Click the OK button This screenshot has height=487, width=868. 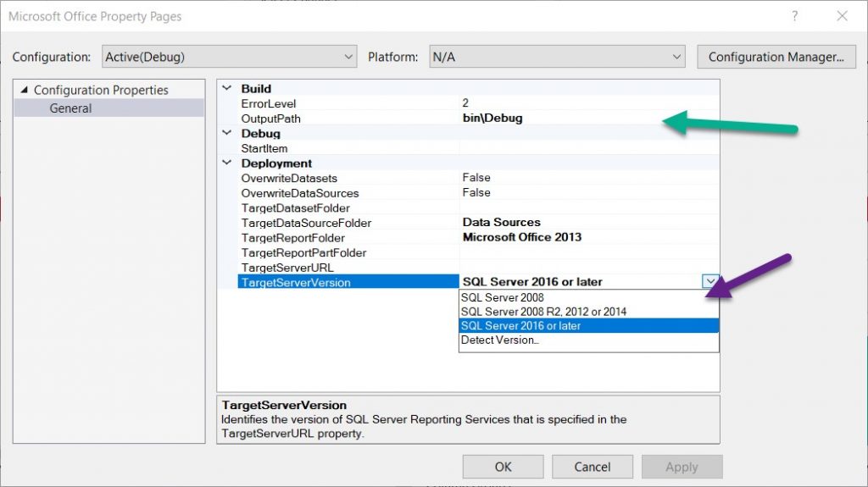click(504, 467)
